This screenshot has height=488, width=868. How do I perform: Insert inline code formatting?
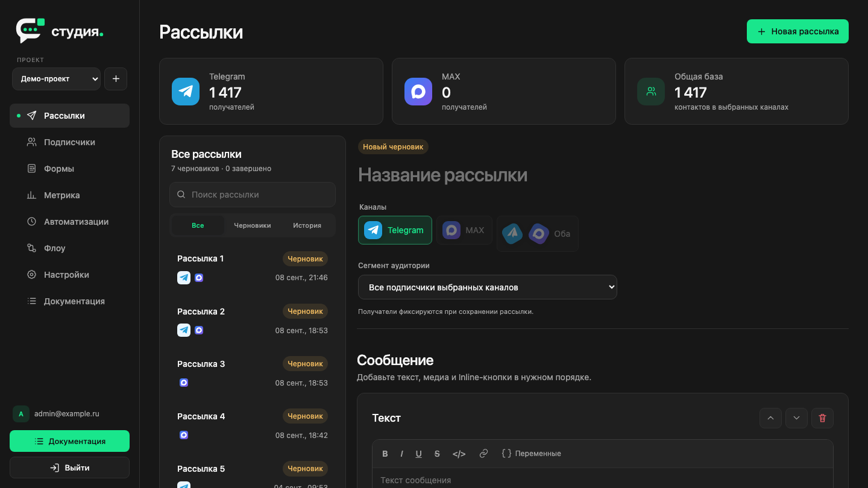[x=459, y=454]
